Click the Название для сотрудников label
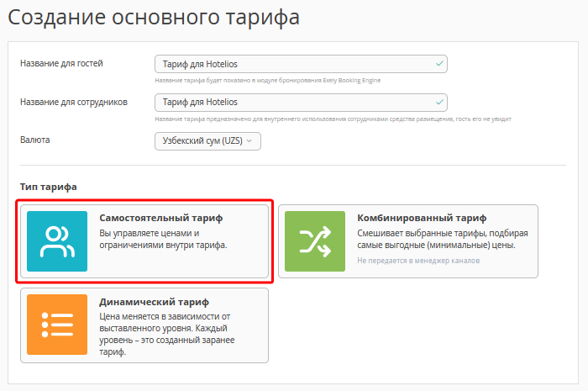The height and width of the screenshot is (391, 588). (x=74, y=102)
